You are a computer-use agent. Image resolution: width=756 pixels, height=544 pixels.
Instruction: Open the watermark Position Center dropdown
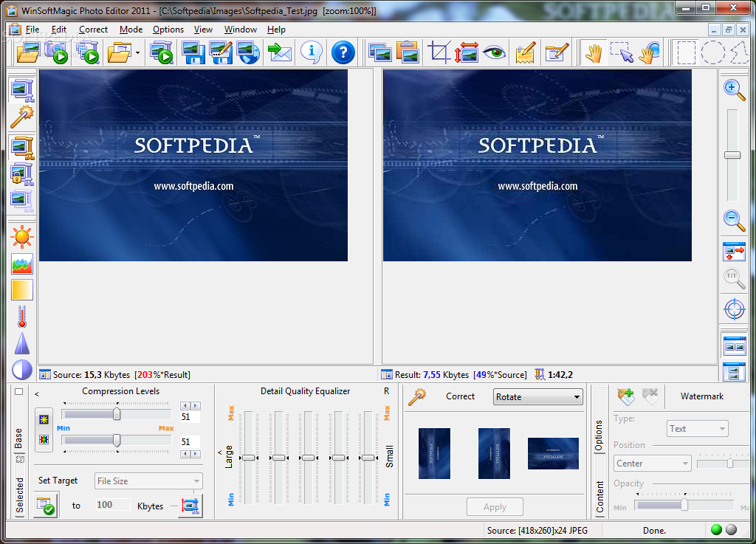[x=653, y=464]
